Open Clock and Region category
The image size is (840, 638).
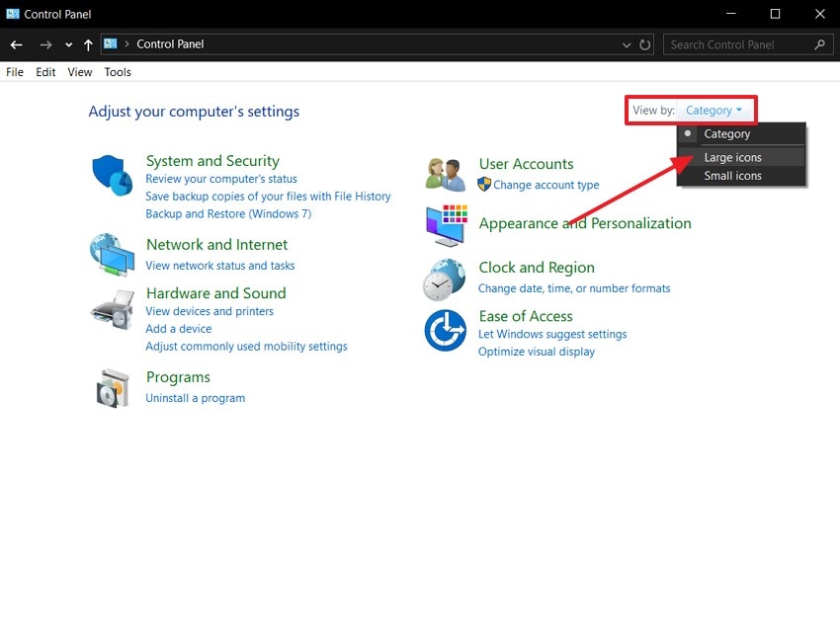coord(537,268)
